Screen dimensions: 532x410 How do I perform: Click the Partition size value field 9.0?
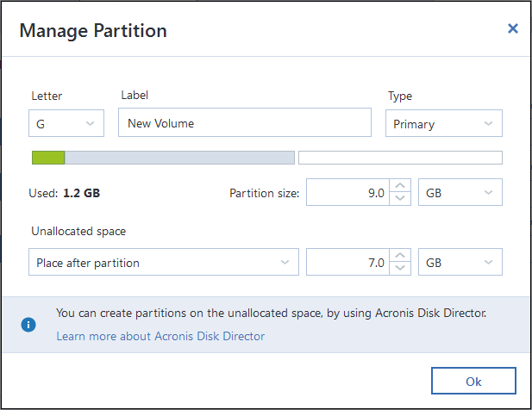click(347, 192)
